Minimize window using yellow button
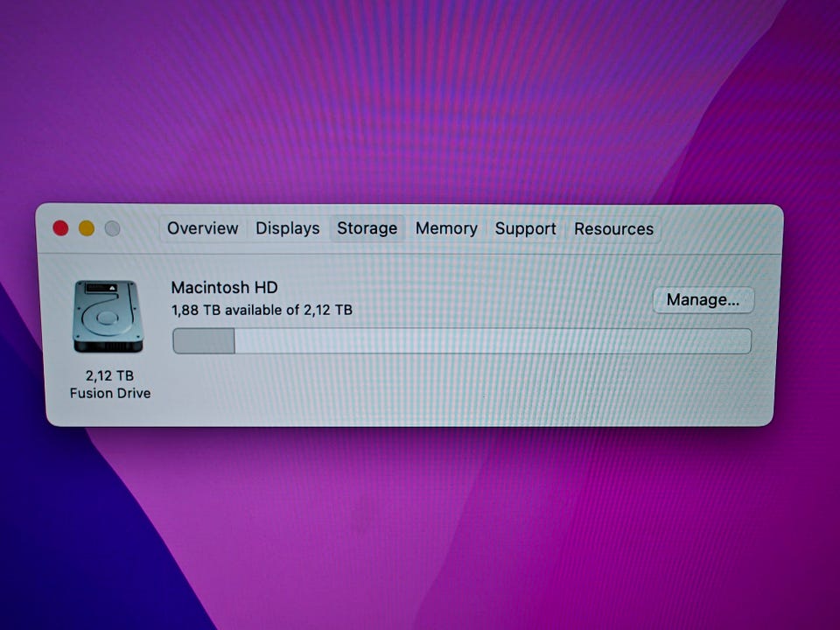Screen dimensions: 840x630 pos(87,228)
